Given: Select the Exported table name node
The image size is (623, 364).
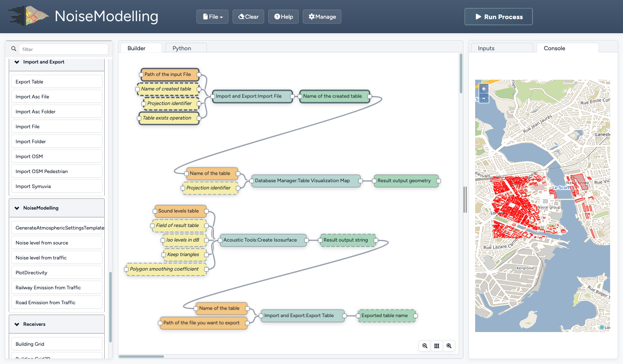Looking at the screenshot, I should point(387,316).
